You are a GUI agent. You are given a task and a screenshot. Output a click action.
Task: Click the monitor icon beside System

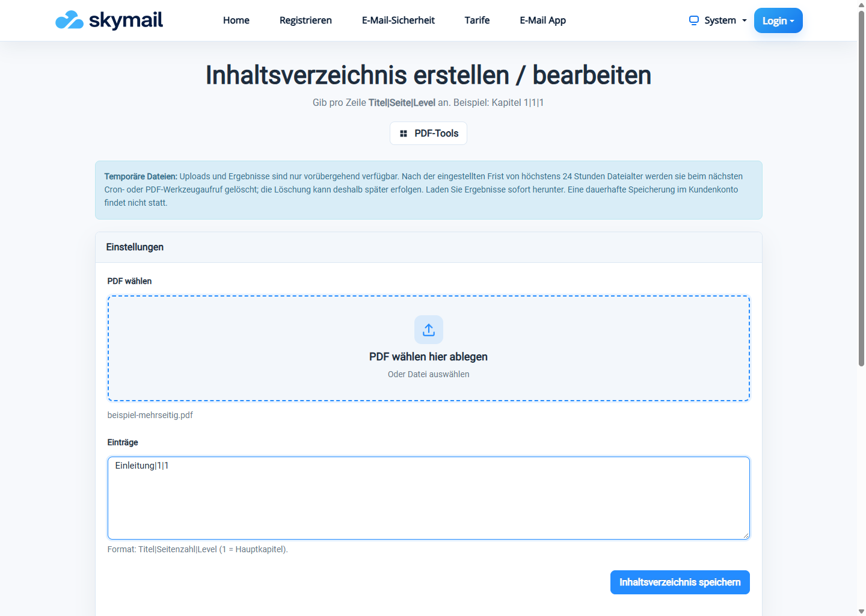pos(694,20)
